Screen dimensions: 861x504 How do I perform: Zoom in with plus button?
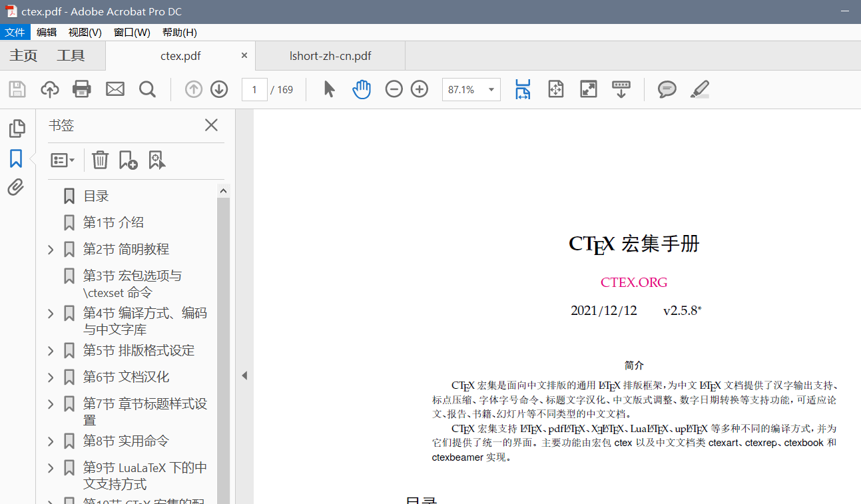[420, 89]
